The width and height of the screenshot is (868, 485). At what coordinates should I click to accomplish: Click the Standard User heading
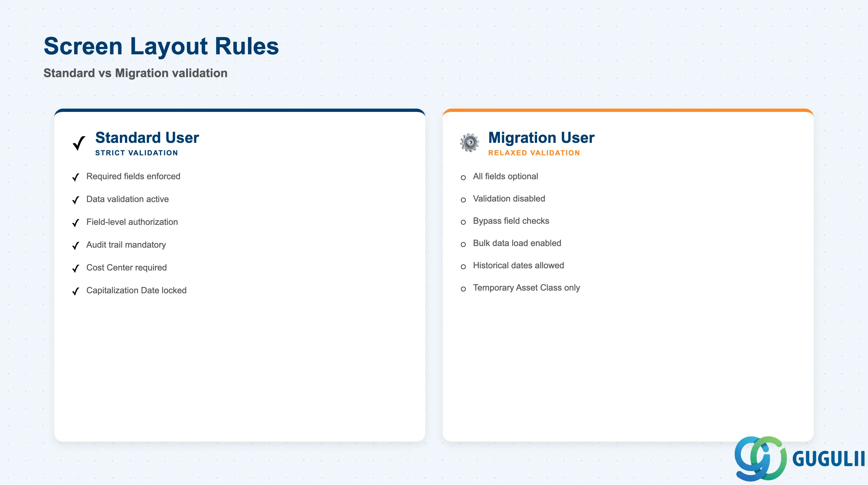tap(147, 138)
